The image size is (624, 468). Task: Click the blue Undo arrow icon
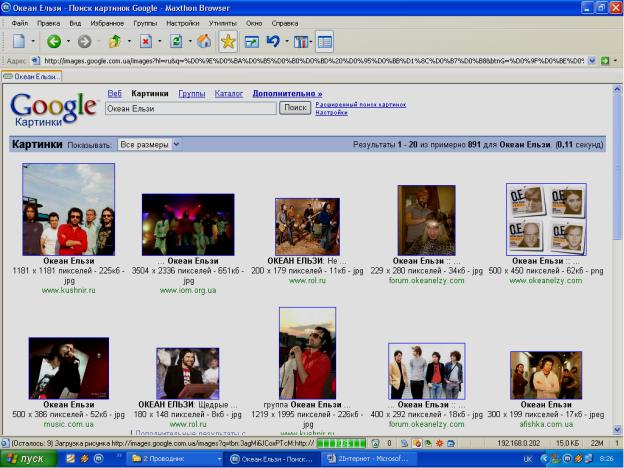click(273, 41)
